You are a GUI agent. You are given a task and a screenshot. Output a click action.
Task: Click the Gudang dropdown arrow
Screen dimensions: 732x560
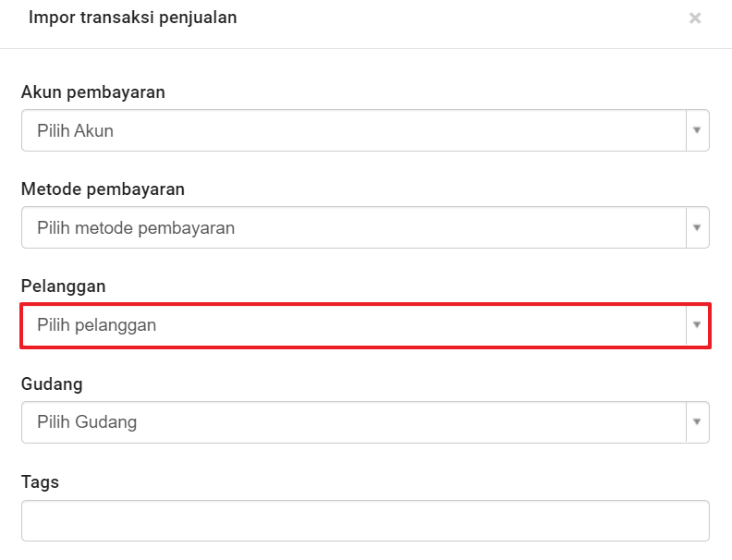click(x=698, y=422)
